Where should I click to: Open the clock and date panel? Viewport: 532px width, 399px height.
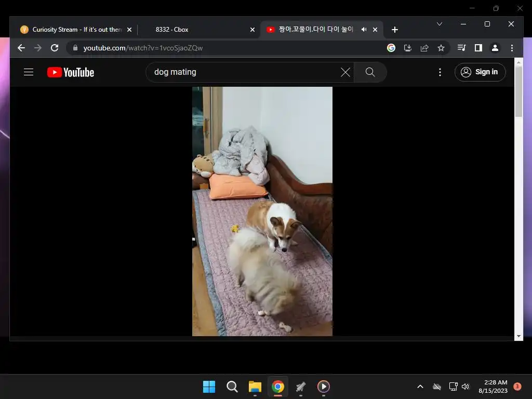pos(493,387)
